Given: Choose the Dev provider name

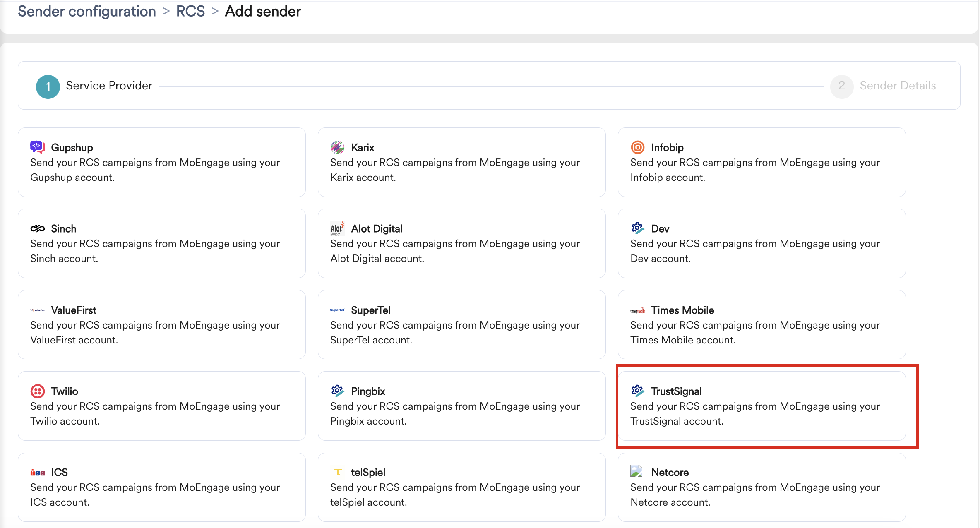Looking at the screenshot, I should tap(661, 229).
